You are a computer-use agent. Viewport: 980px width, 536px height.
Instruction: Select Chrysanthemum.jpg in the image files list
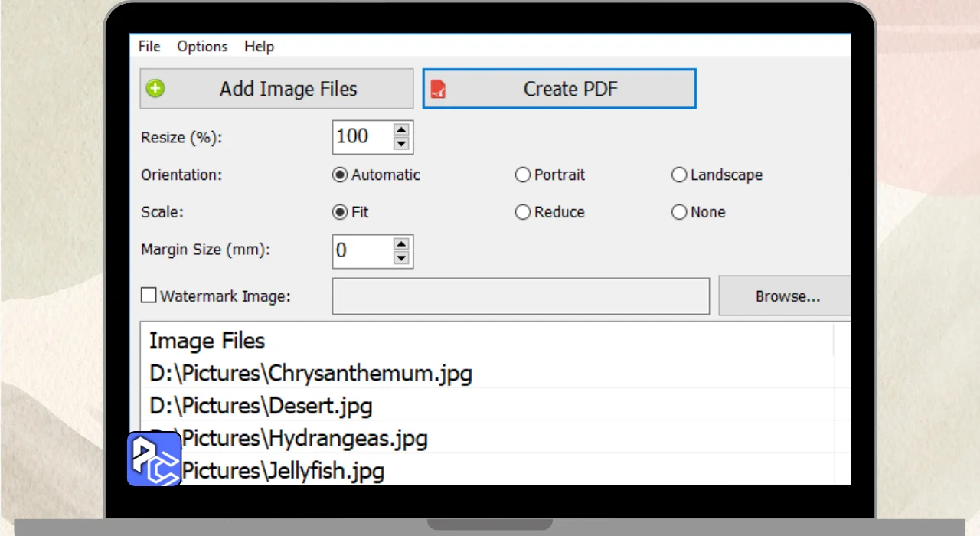pos(311,374)
